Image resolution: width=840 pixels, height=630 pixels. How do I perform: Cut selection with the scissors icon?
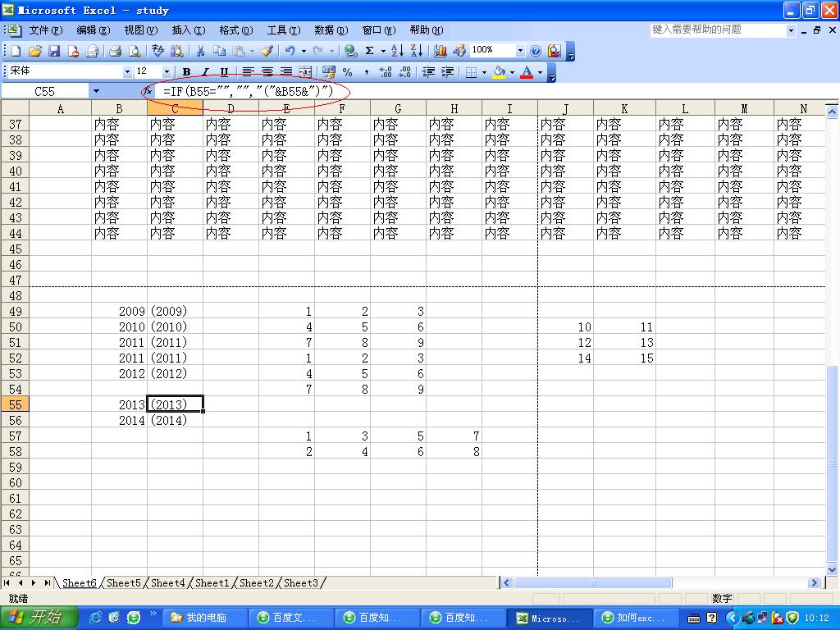[x=200, y=51]
